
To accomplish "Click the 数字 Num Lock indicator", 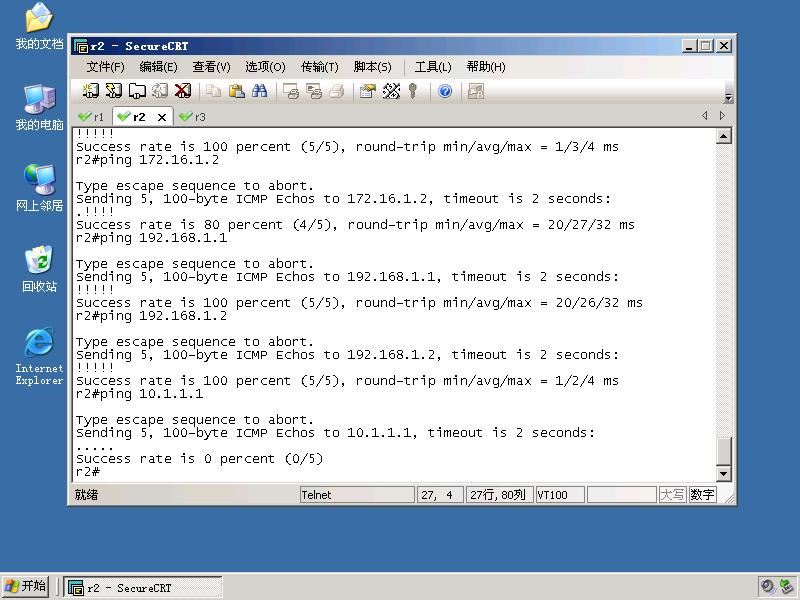I will [x=702, y=494].
